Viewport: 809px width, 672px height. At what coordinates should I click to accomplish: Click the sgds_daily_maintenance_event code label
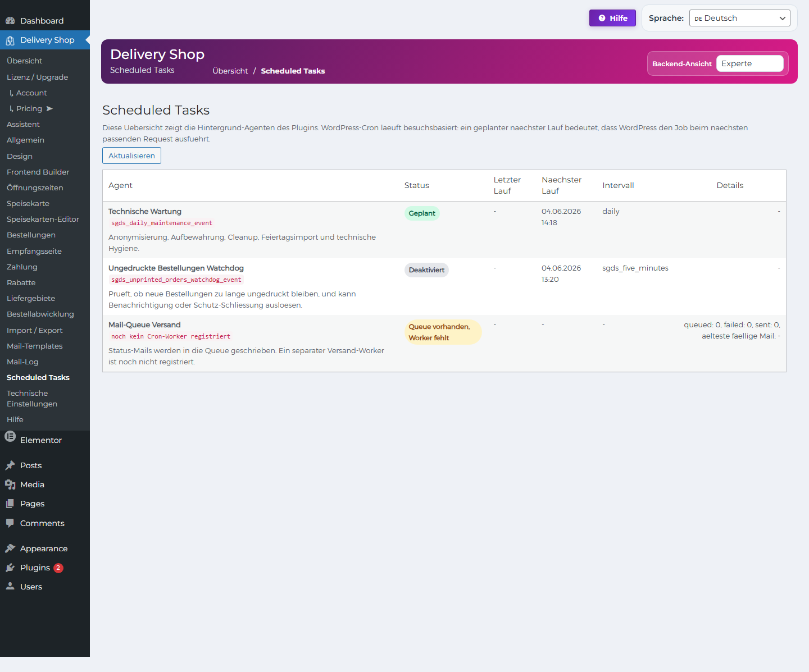click(x=162, y=223)
